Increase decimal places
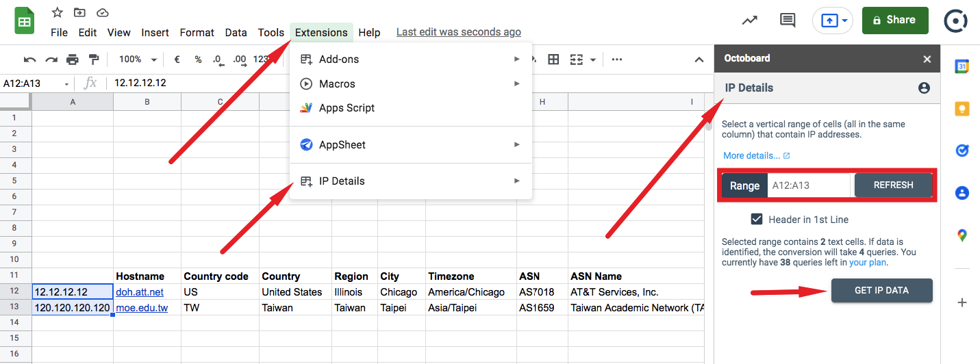 point(240,60)
